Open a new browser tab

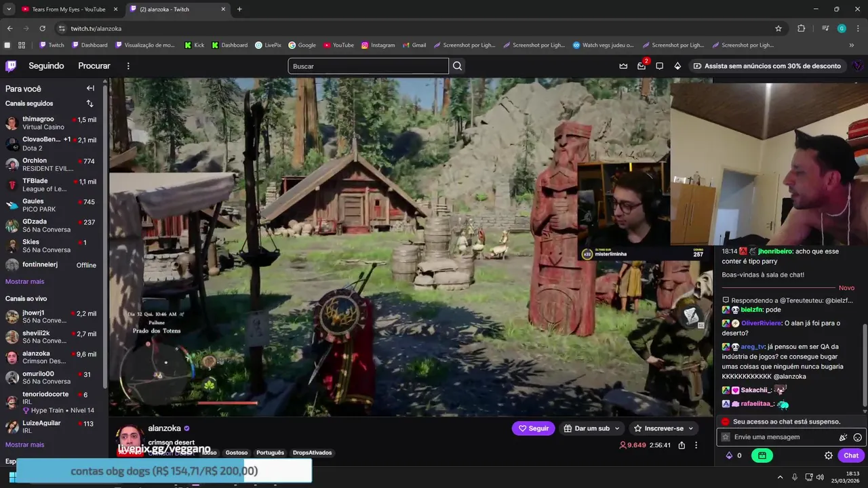pyautogui.click(x=239, y=9)
